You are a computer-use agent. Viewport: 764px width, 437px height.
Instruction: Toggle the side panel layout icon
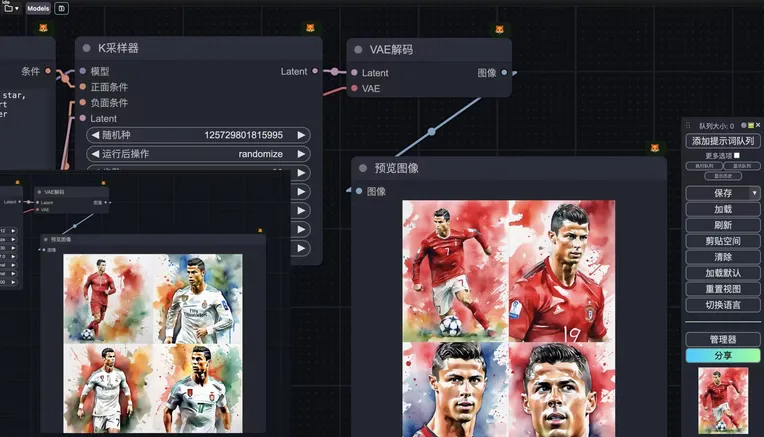(61, 8)
